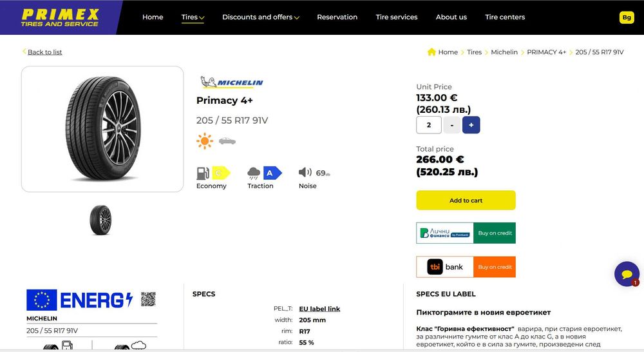Screen dimensions: 644x352
Task: Click the Noise label text
Action: pos(308,186)
